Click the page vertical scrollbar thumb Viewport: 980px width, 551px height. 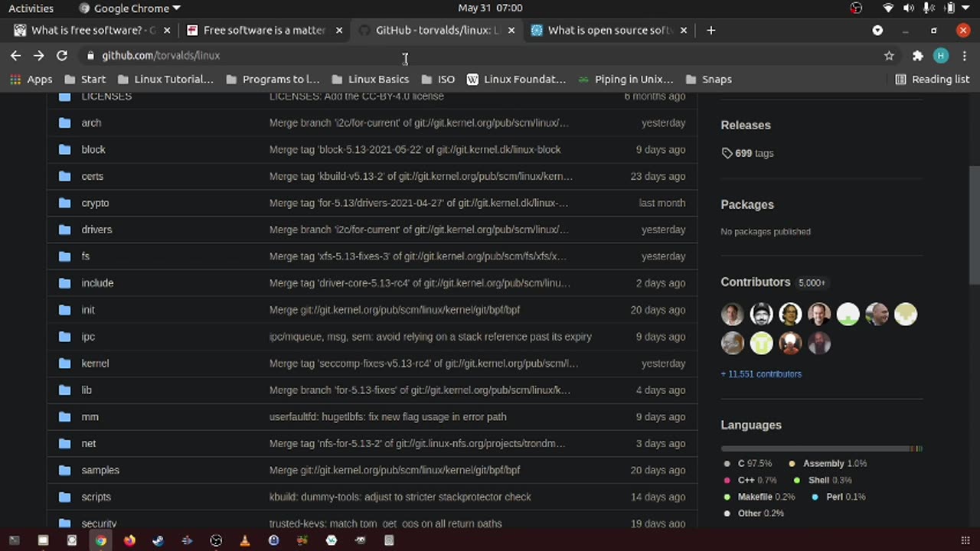point(974,224)
